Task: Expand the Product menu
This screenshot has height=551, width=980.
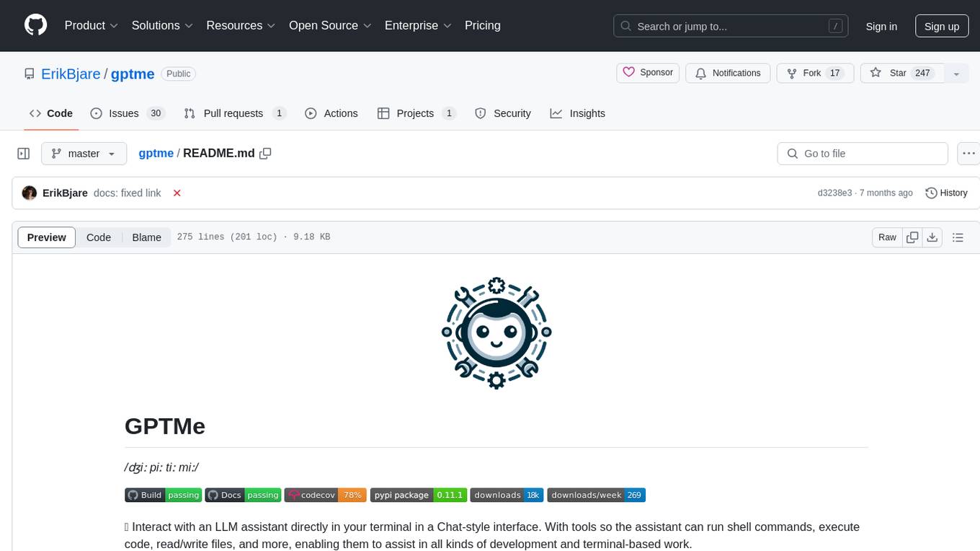Action: point(92,25)
